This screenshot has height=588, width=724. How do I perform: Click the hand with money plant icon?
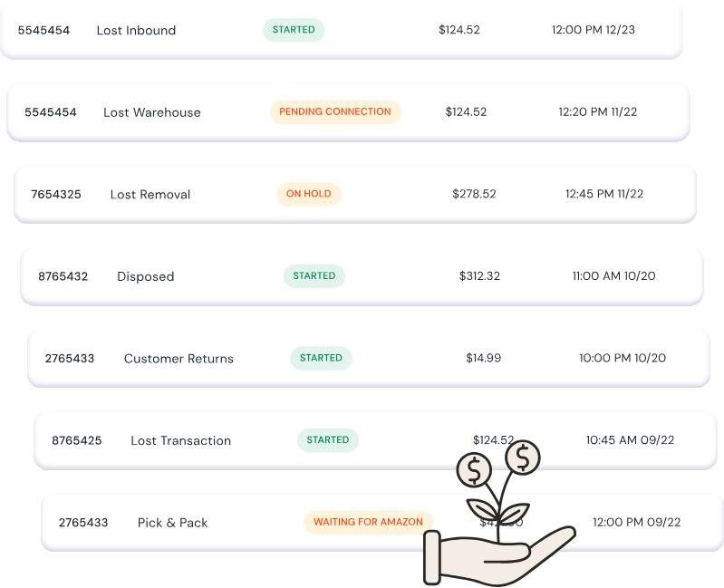[x=499, y=513]
